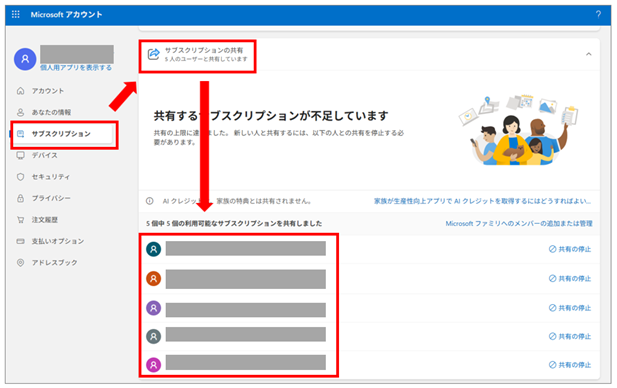Click the teal user avatar icon
This screenshot has height=388, width=617.
(x=153, y=249)
